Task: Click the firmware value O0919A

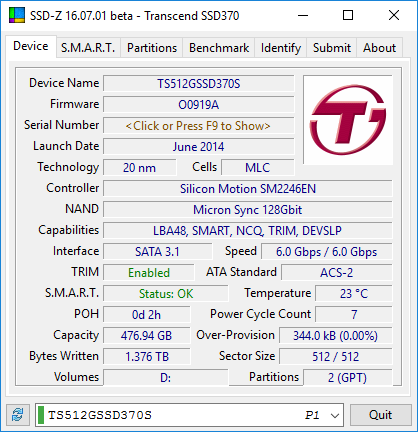Action: point(199,105)
